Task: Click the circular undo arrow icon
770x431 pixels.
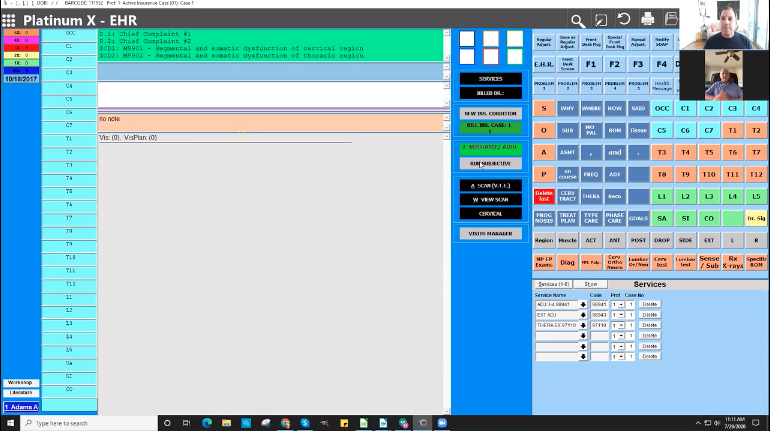Action: click(x=624, y=19)
